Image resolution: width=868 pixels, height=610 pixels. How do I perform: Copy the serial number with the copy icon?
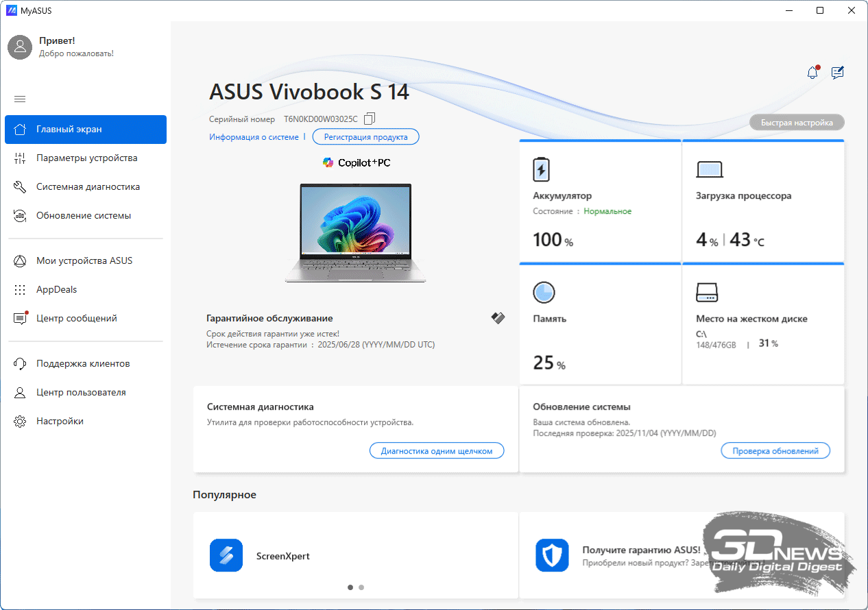click(x=370, y=119)
